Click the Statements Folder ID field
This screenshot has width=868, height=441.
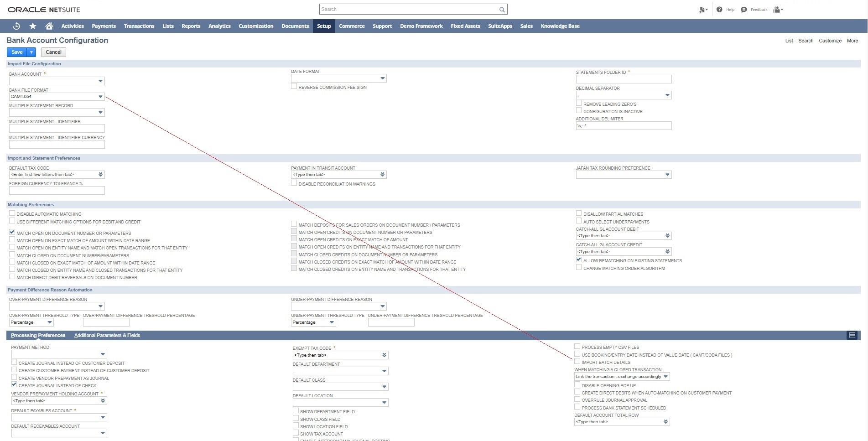[624, 79]
